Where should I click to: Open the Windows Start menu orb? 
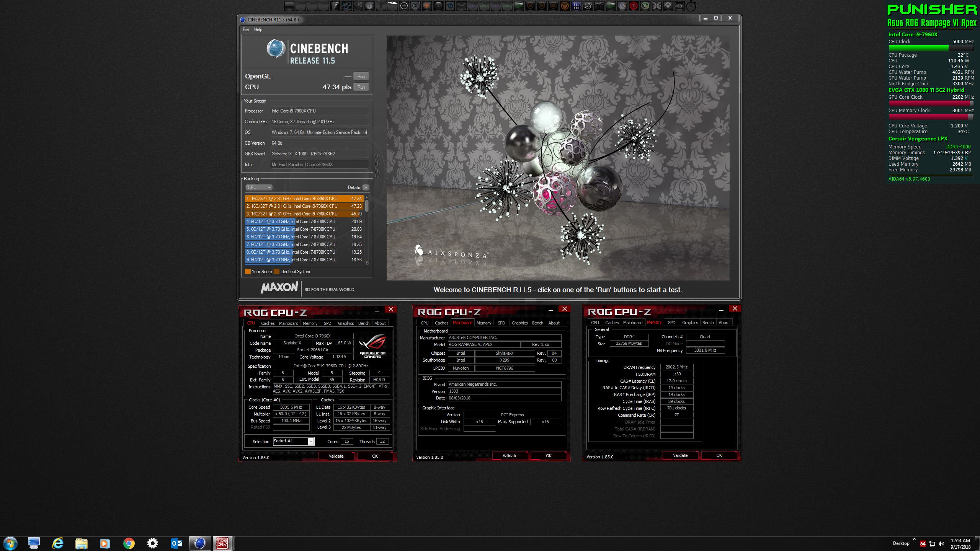click(10, 543)
